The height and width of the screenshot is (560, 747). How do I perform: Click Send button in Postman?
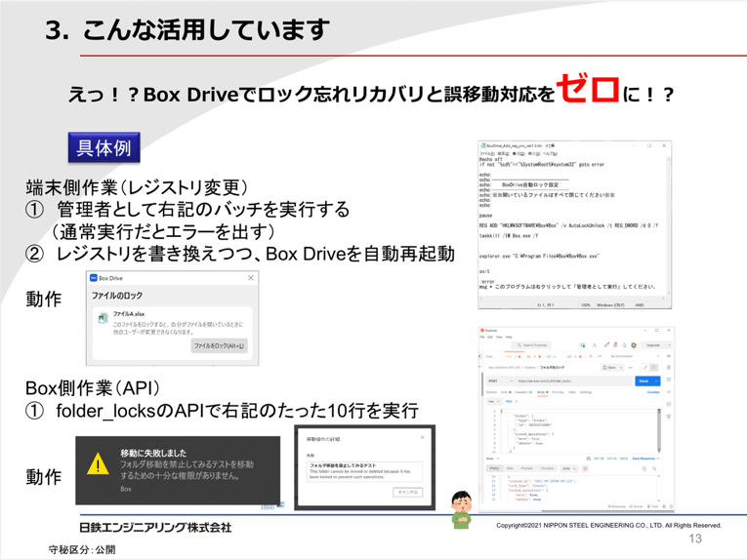pyautogui.click(x=643, y=381)
